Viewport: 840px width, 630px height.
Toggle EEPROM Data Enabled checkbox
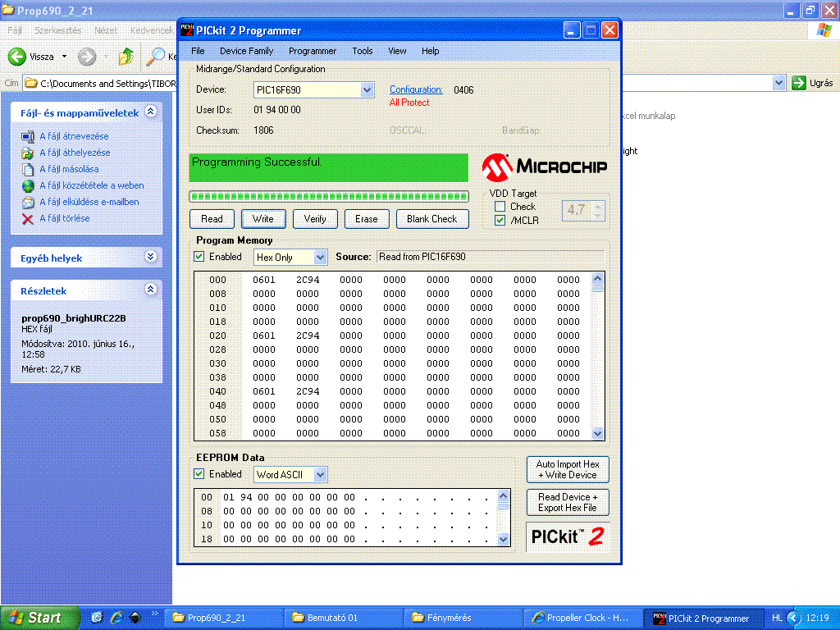click(x=199, y=474)
